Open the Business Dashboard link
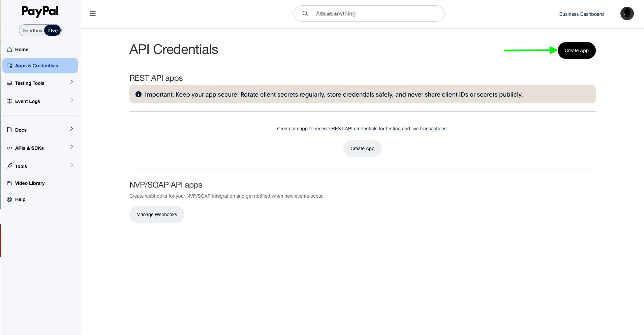The image size is (644, 335). 581,14
